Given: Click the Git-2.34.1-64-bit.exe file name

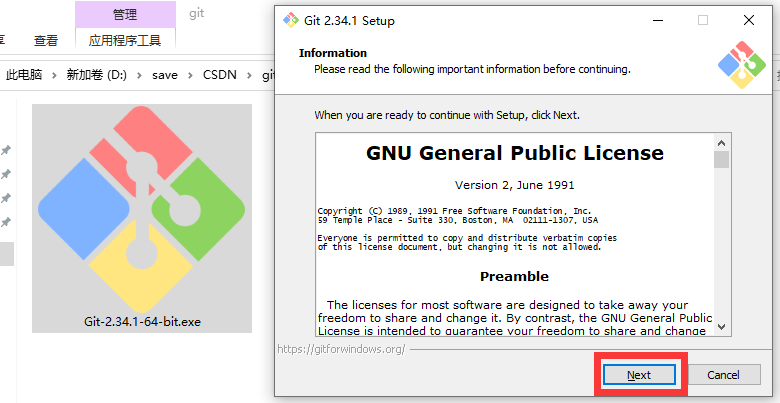Looking at the screenshot, I should (142, 321).
